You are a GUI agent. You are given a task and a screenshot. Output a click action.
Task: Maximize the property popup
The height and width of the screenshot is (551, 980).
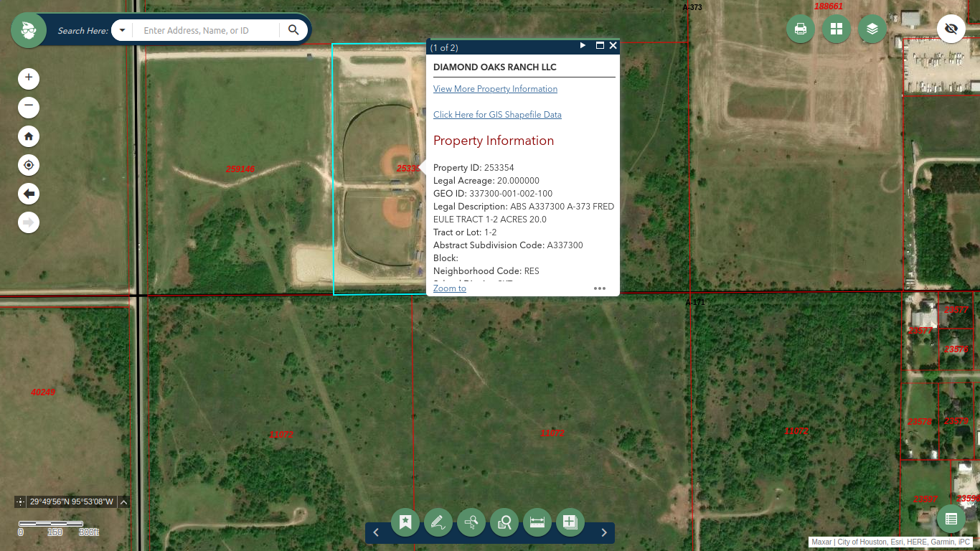point(600,45)
